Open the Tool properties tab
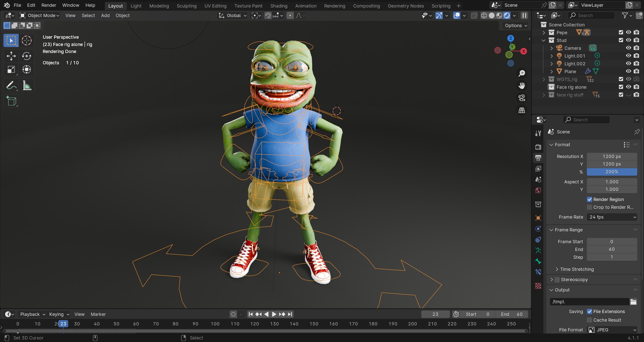The height and width of the screenshot is (342, 644). 538,133
